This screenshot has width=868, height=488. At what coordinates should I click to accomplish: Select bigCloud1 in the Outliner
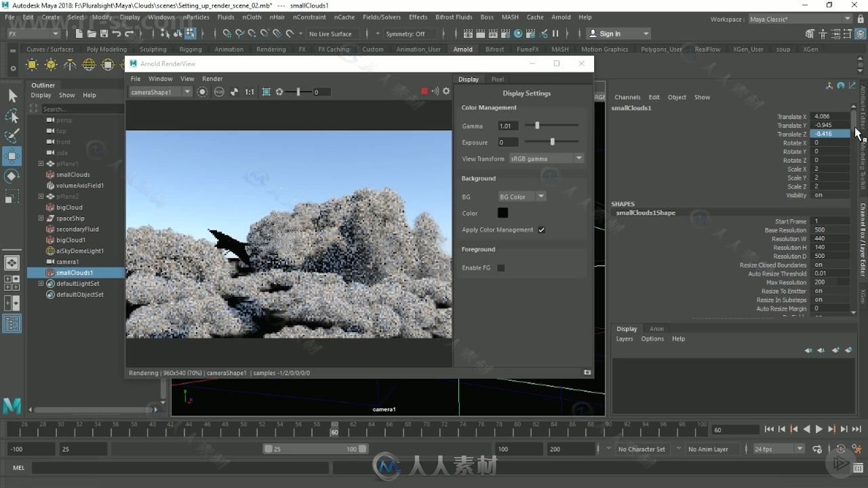[71, 240]
